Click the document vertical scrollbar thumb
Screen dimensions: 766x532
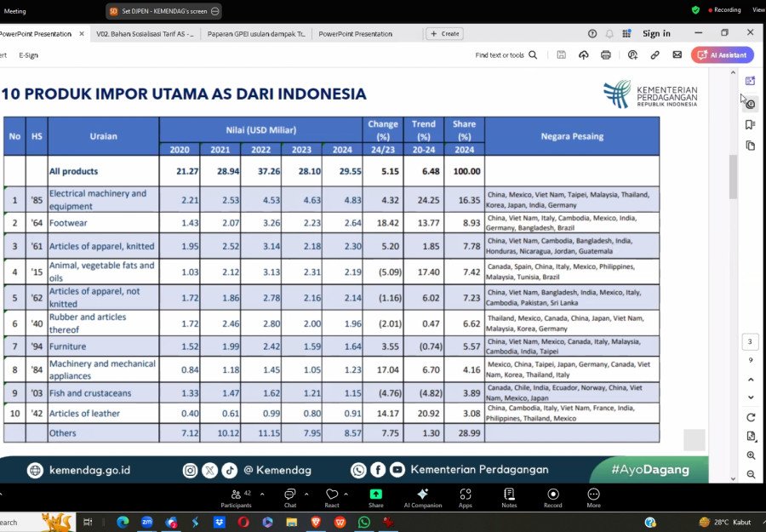[x=733, y=177]
